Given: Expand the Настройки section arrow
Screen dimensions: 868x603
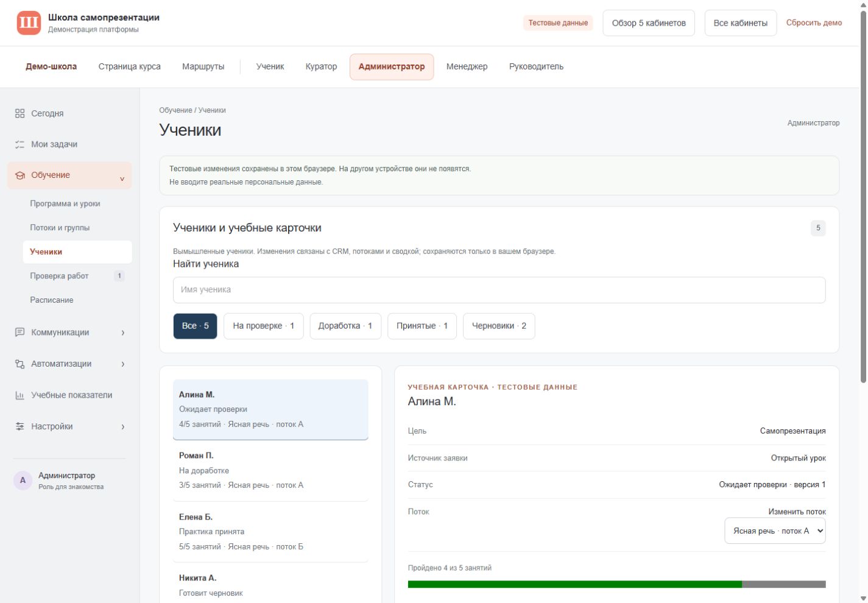Looking at the screenshot, I should pos(123,426).
